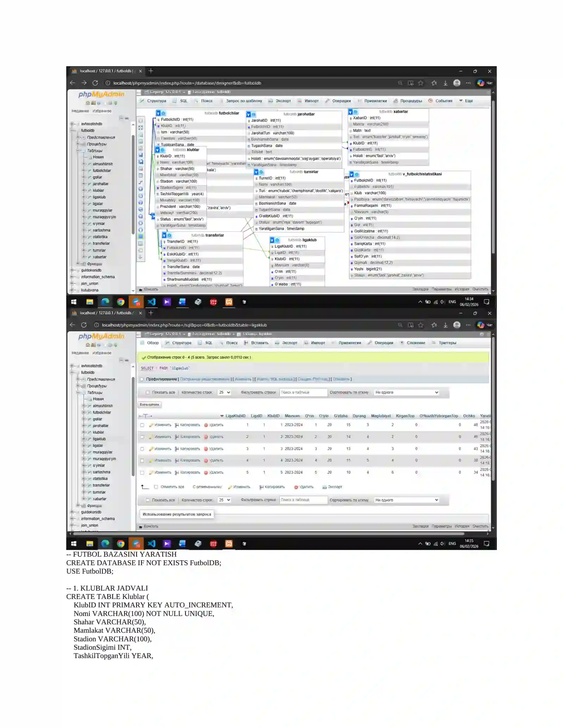Open upper Сортировать по ключу dropdown
Viewport: 563px width, 728px height.
406,392
